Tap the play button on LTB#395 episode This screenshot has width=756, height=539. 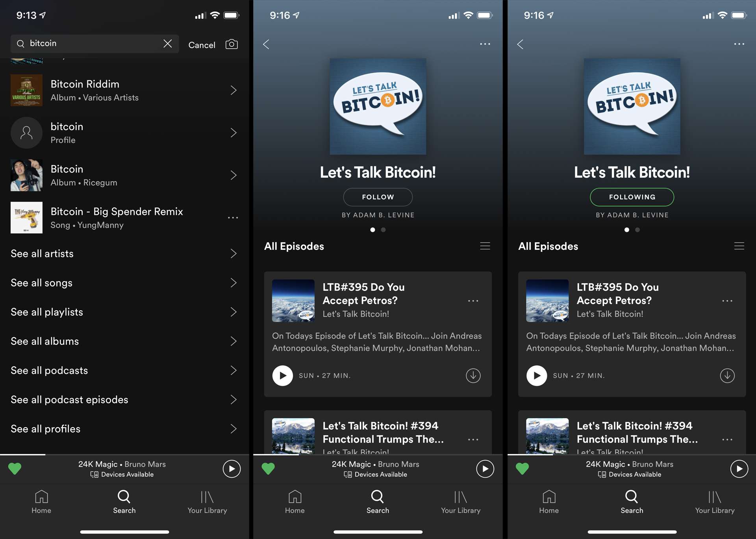tap(282, 375)
